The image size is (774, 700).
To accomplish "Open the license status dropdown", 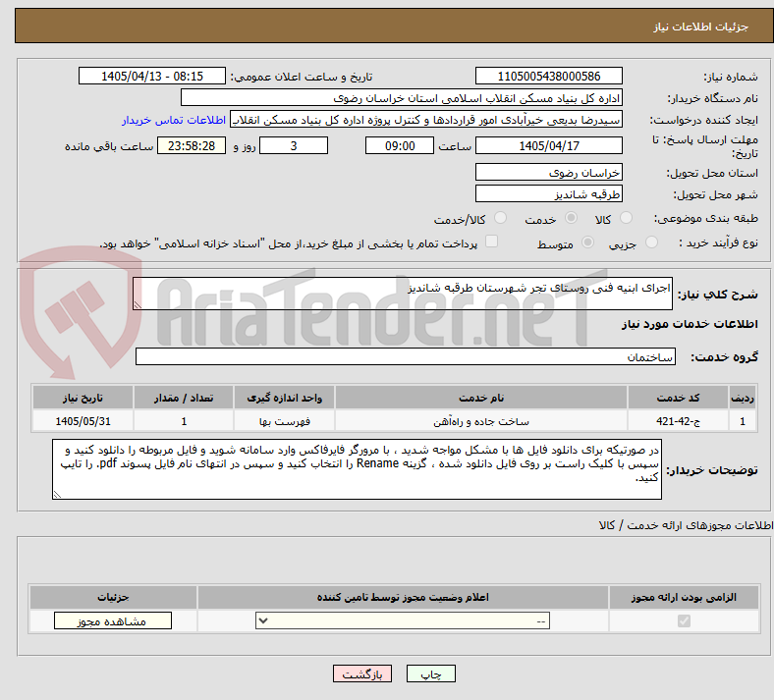I will pos(403,620).
